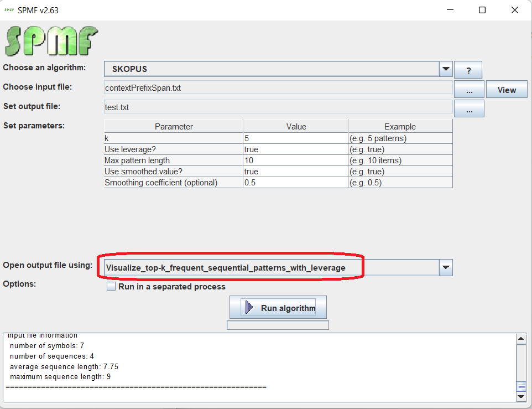Enable Run in a separated process
This screenshot has height=409, width=532.
point(111,287)
